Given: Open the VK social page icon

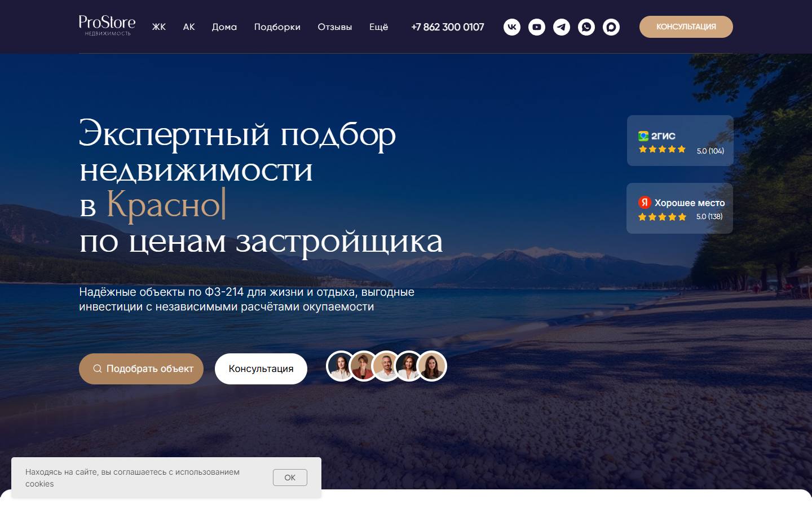Looking at the screenshot, I should [x=512, y=27].
